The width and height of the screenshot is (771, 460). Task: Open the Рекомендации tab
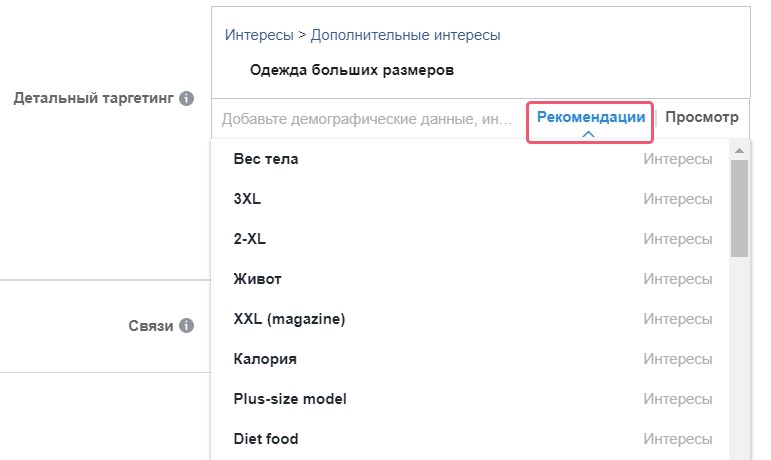591,117
